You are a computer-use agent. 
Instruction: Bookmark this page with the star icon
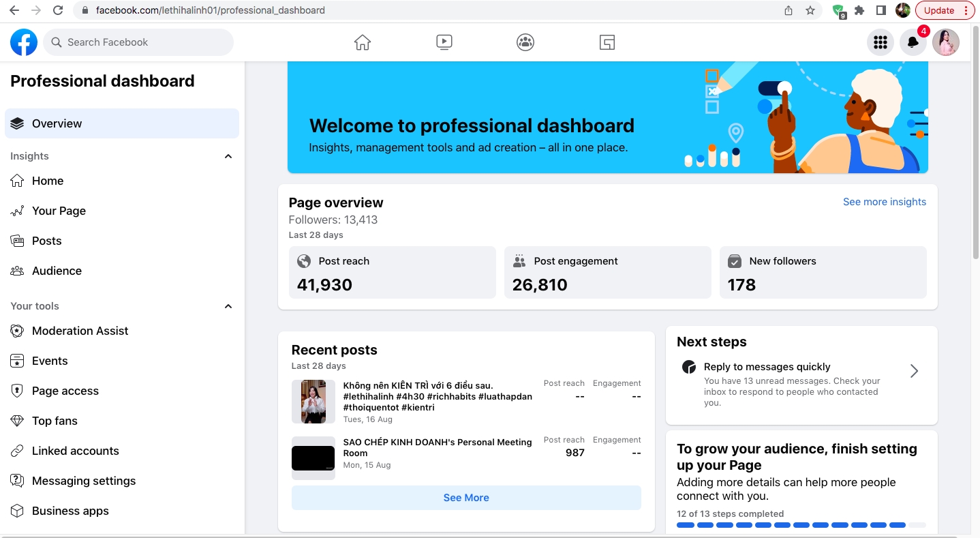coord(810,10)
